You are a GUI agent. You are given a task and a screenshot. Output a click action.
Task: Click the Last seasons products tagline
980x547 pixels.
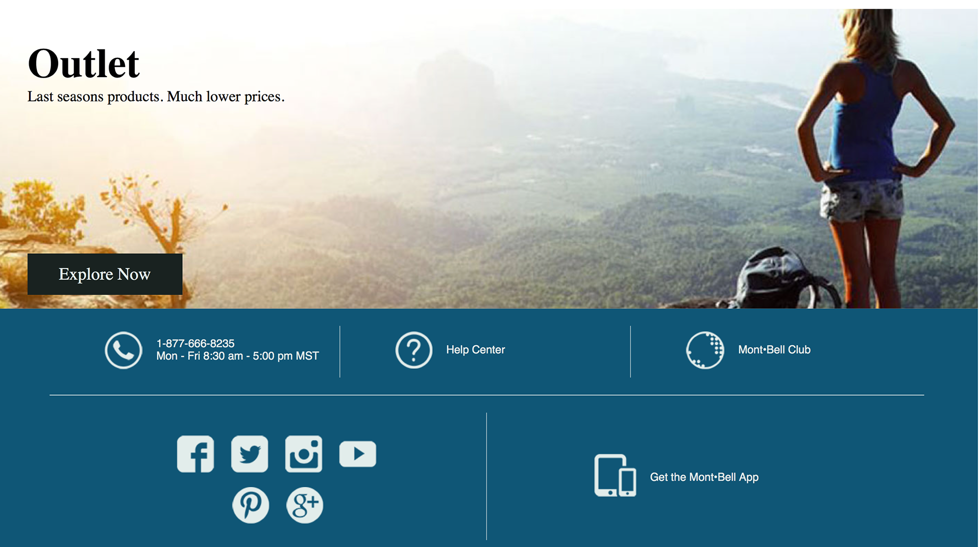click(156, 97)
